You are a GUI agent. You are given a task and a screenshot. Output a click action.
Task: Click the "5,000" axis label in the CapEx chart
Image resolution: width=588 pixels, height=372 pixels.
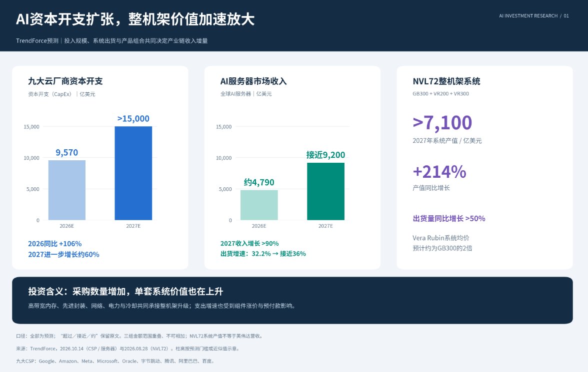[33, 189]
